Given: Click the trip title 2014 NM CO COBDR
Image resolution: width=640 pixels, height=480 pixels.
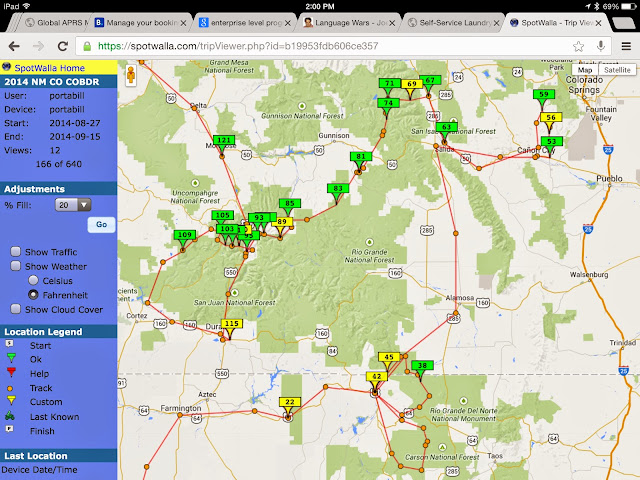Looking at the screenshot, I should (x=51, y=82).
